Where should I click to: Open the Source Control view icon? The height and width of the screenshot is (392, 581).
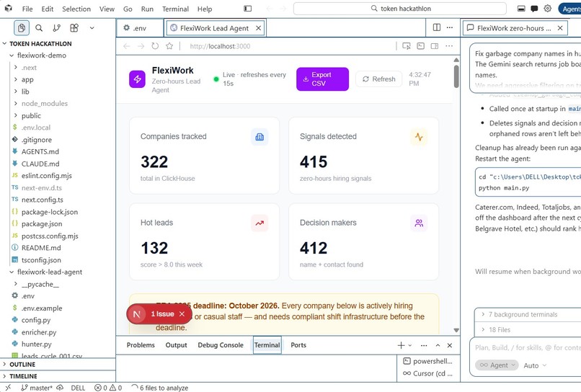pos(57,28)
